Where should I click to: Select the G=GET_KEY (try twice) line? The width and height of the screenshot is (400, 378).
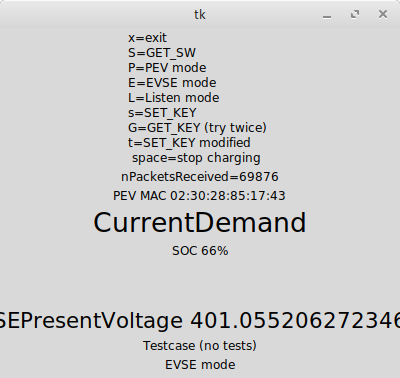(197, 128)
